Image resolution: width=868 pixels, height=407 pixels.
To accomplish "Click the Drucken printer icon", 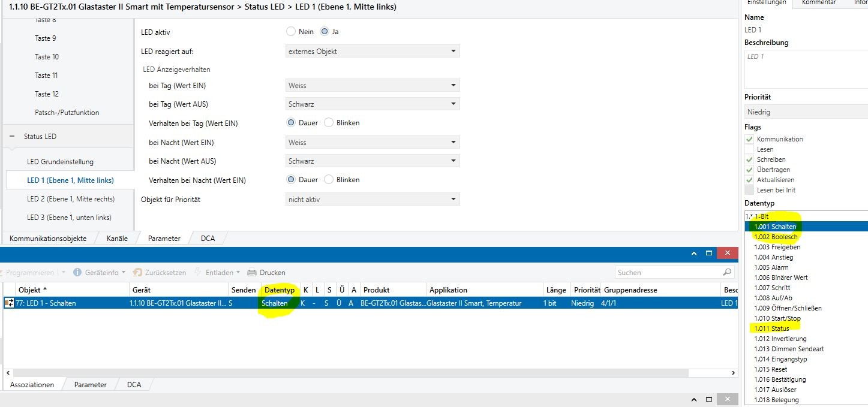I will tap(252, 272).
